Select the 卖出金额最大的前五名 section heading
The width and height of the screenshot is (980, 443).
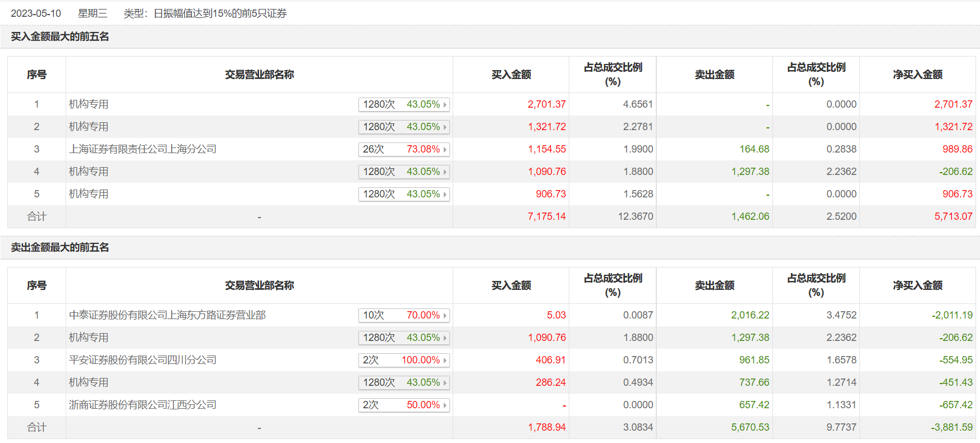click(x=60, y=248)
